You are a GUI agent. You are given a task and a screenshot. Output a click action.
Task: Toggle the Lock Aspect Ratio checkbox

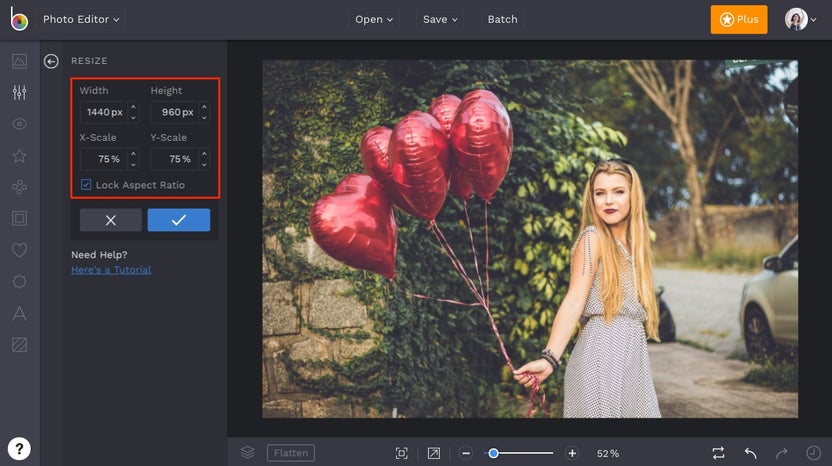86,185
